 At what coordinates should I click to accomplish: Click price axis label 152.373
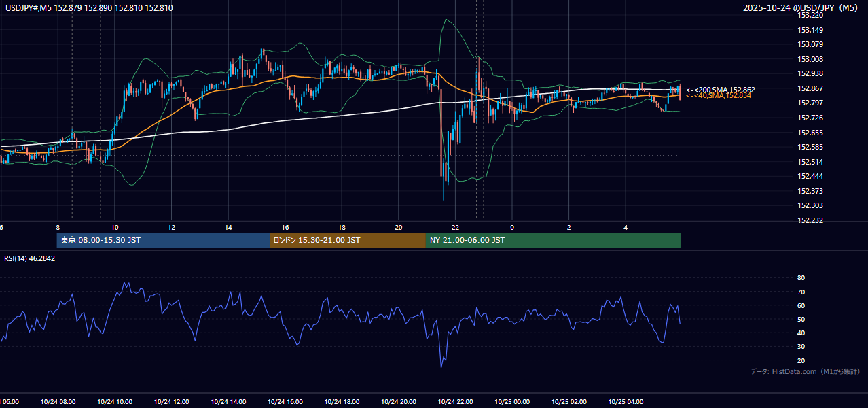click(810, 191)
